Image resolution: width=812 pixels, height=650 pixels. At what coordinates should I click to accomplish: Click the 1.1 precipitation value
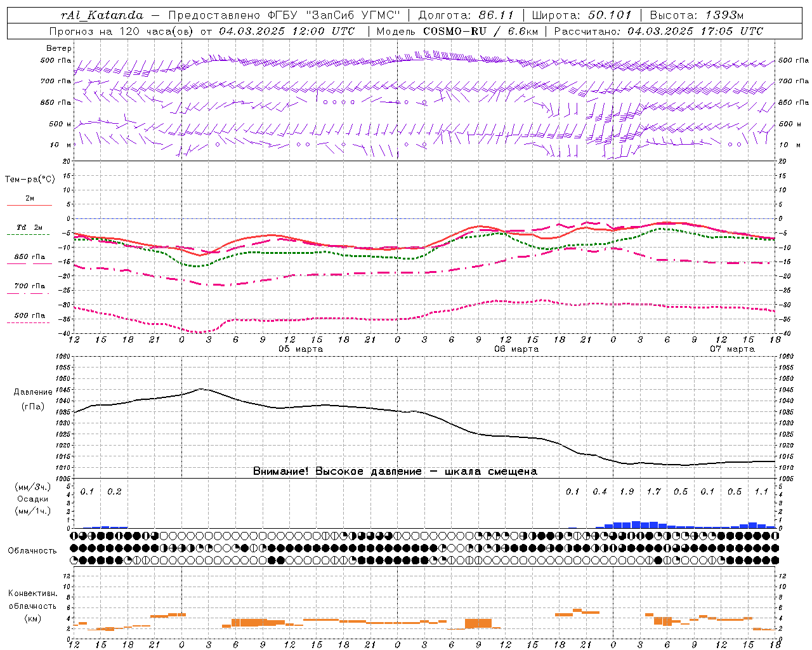tap(761, 491)
